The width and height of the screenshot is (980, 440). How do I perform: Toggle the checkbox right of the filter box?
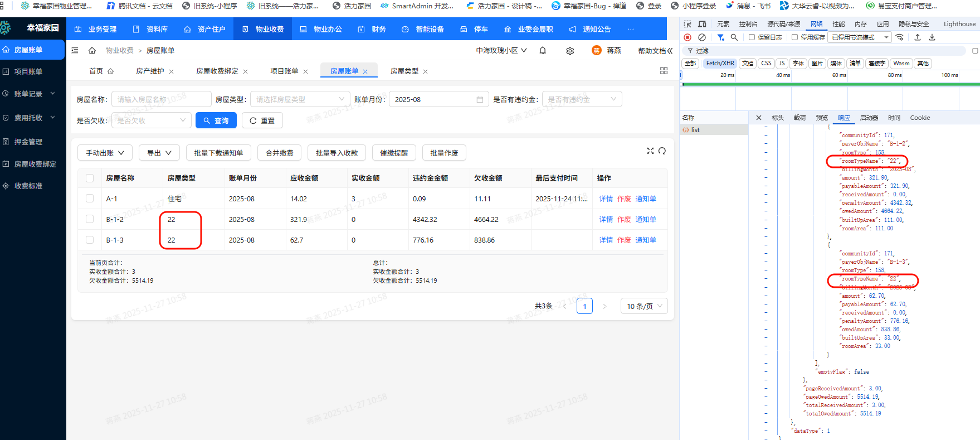[x=975, y=51]
